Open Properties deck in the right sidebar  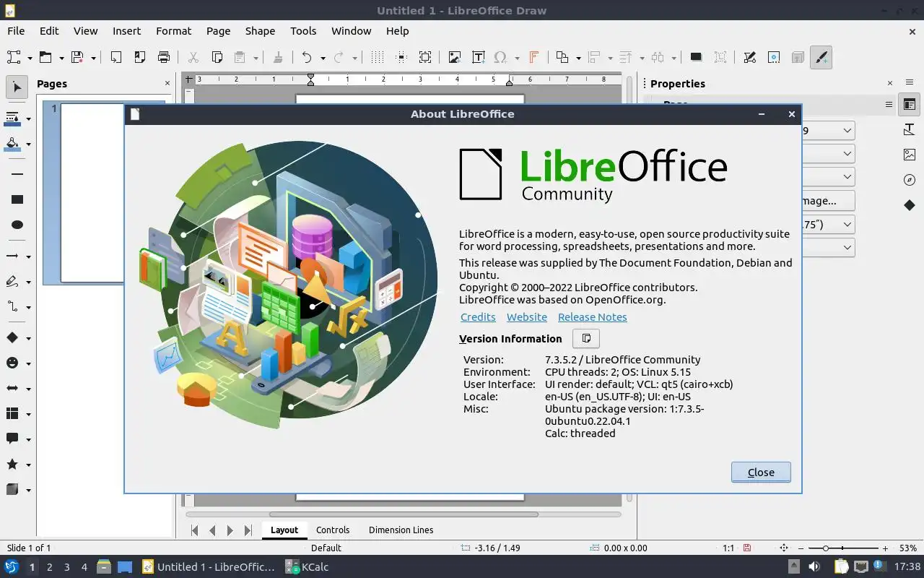click(910, 105)
